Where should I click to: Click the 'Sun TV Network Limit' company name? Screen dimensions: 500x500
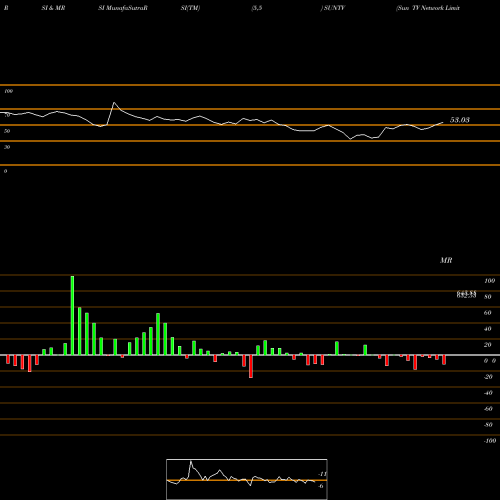pyautogui.click(x=428, y=8)
